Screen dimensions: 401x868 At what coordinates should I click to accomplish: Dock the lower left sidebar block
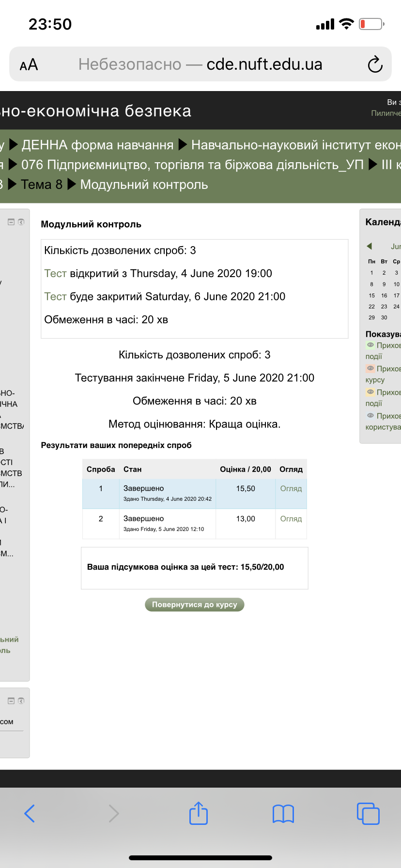(21, 701)
